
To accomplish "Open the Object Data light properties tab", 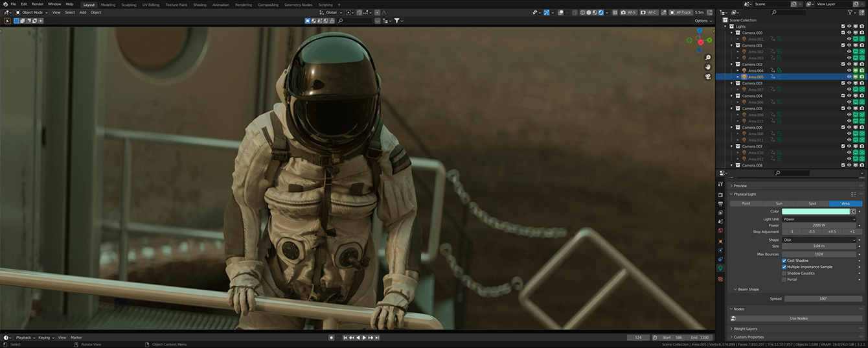I will (x=720, y=268).
